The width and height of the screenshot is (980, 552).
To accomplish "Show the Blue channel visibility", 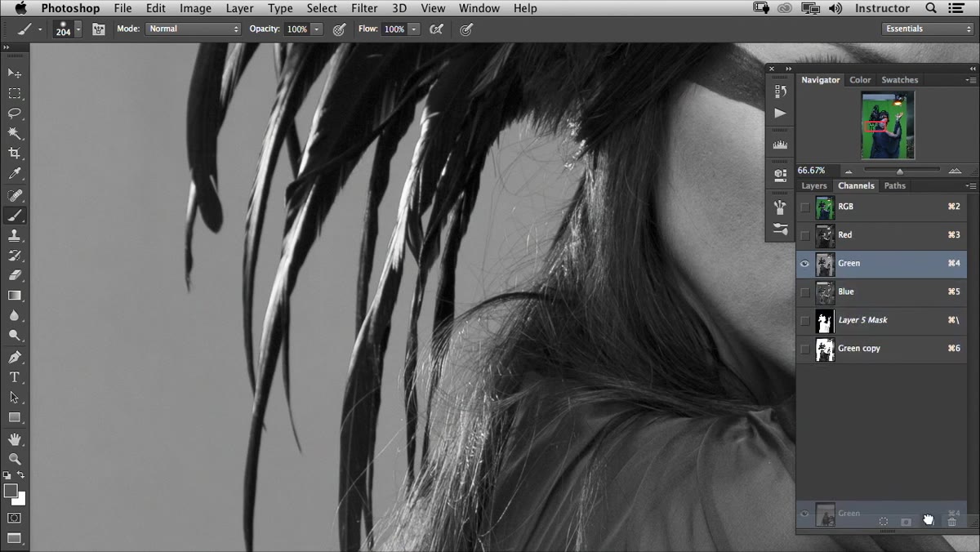I will point(805,292).
